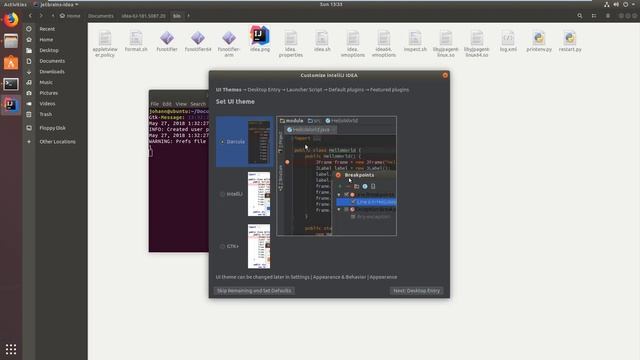Viewport: 640px width, 360px height.
Task: Open the Terminal icon in the dock
Action: 11,84
